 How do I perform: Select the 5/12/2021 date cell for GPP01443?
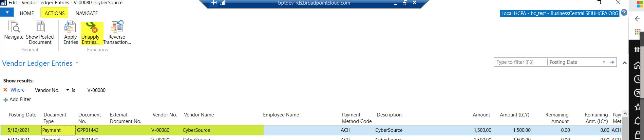(x=19, y=130)
